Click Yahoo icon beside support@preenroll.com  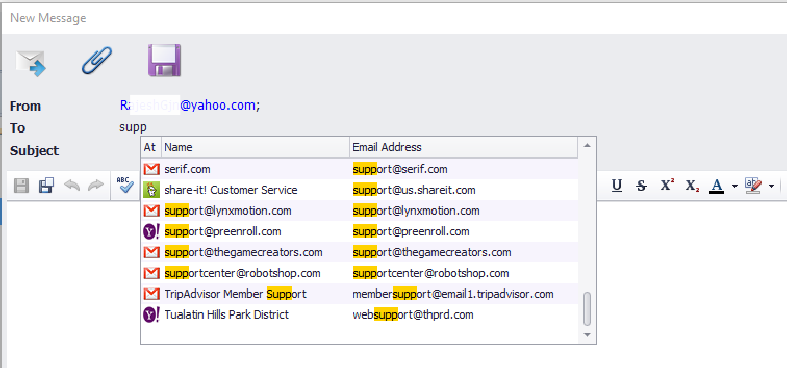[x=151, y=231]
